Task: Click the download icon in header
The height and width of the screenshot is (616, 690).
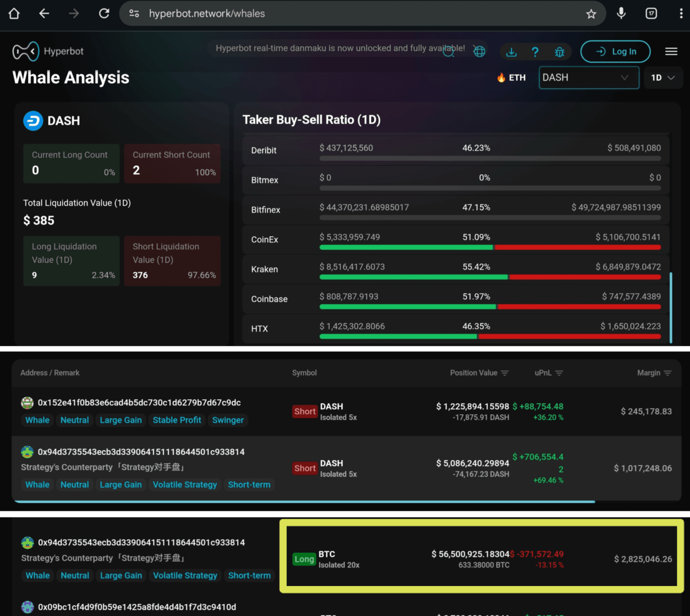Action: click(x=511, y=52)
